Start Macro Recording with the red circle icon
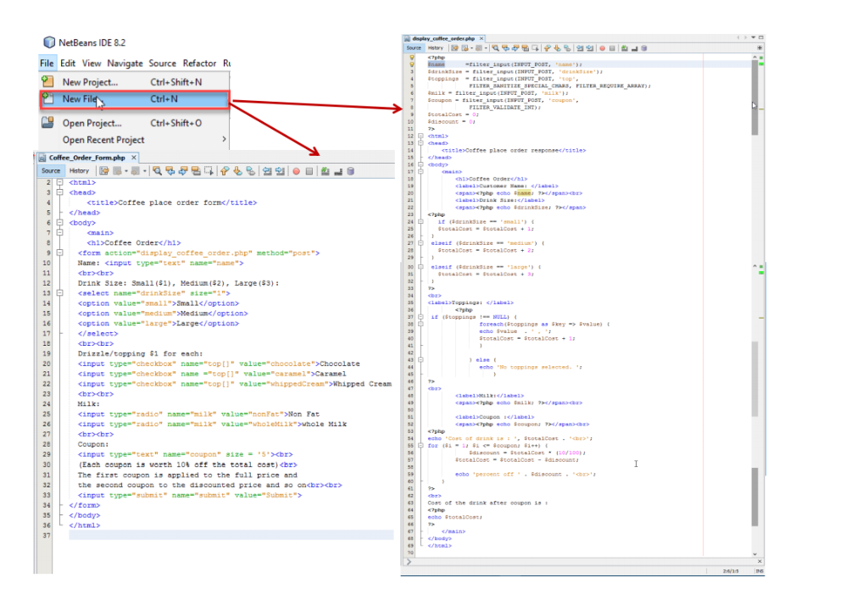868x589 pixels. click(296, 171)
